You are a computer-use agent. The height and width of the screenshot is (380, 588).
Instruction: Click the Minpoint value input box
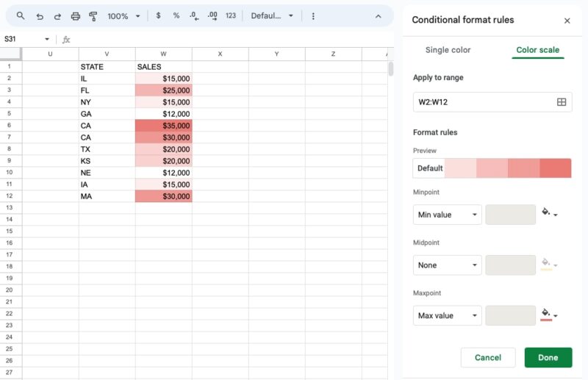tap(510, 215)
